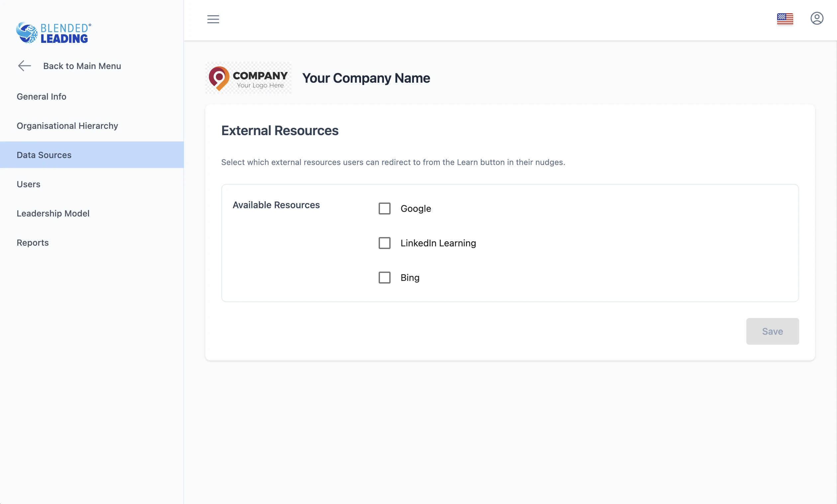This screenshot has width=837, height=504.
Task: Click the LinkedIn Learning label
Action: [438, 243]
